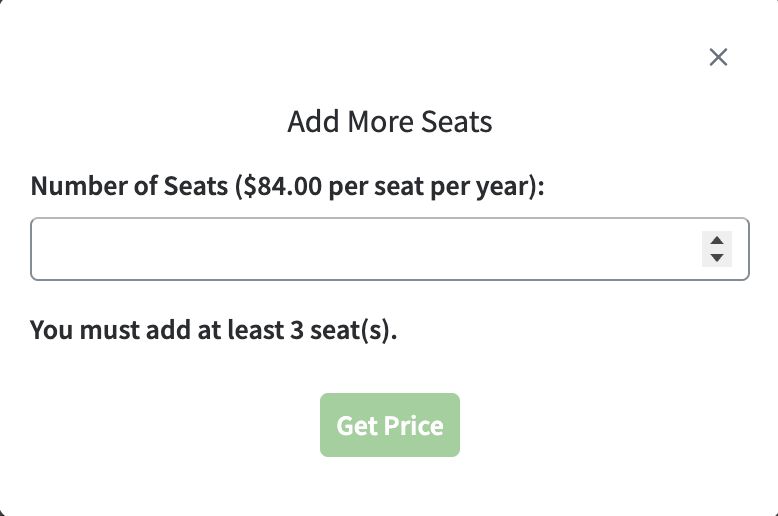Dismiss the dialog using the X icon
The image size is (778, 516).
coord(718,57)
